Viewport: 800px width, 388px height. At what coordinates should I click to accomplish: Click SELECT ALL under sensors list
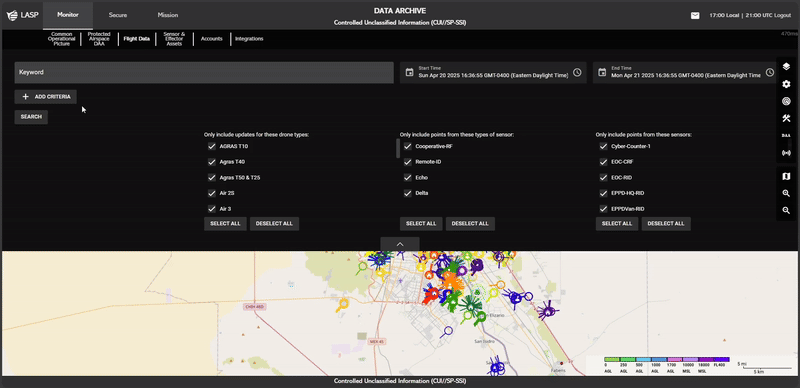tap(617, 224)
